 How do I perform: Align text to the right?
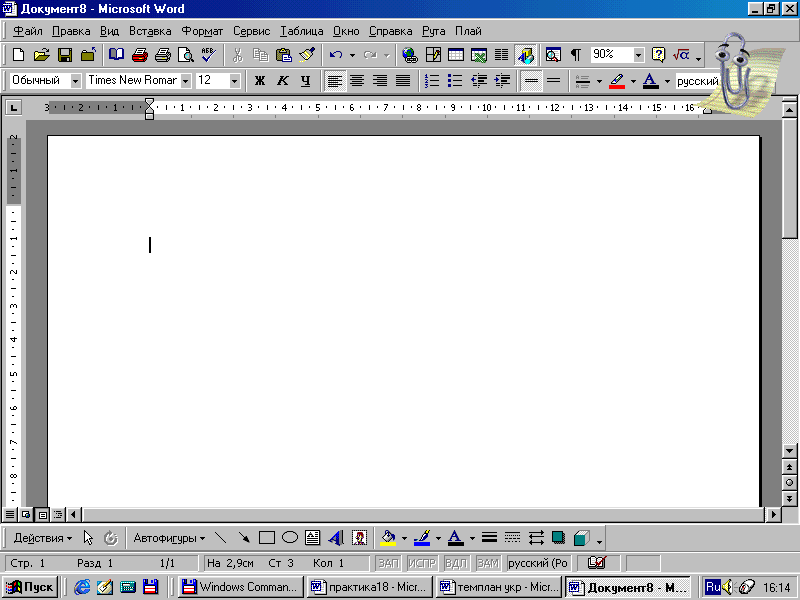(x=380, y=81)
